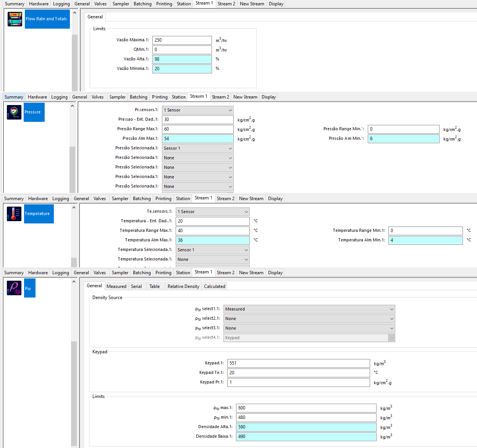Switch to the Serial sub-tab
This screenshot has height=448, width=477.
pyautogui.click(x=136, y=286)
